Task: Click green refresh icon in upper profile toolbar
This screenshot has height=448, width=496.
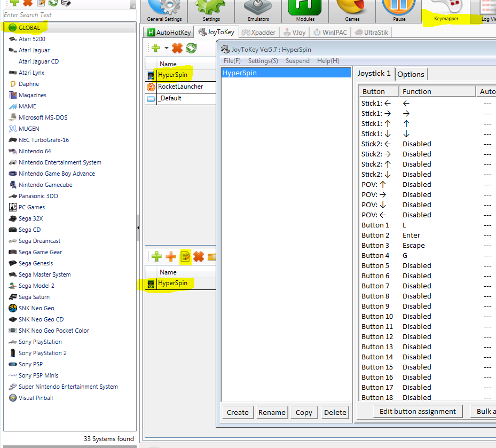Action: 191,49
